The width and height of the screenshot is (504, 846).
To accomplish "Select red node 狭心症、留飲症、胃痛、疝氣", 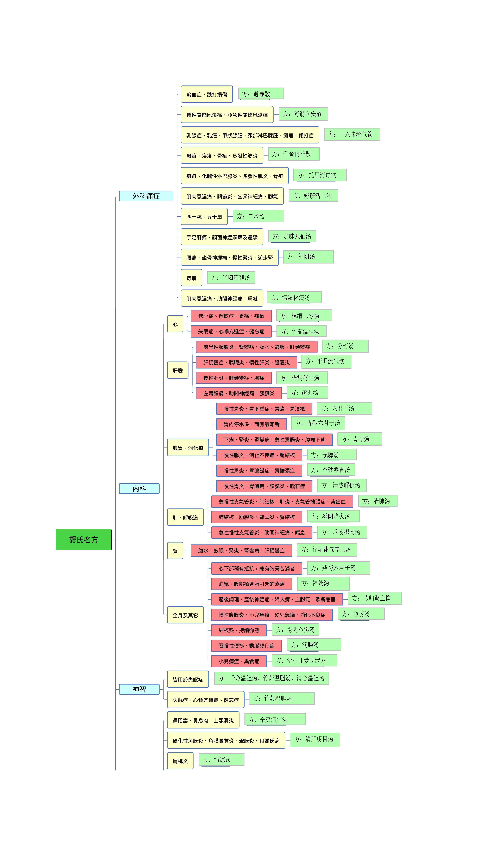I will pyautogui.click(x=231, y=316).
